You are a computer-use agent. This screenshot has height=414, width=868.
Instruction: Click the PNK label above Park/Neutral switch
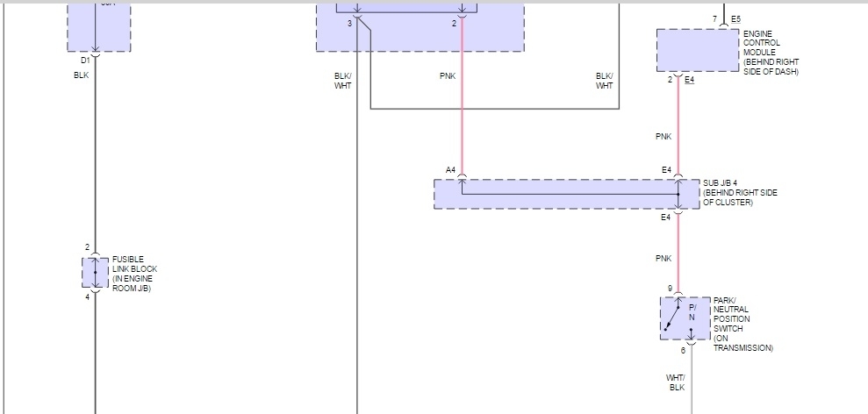pos(664,259)
